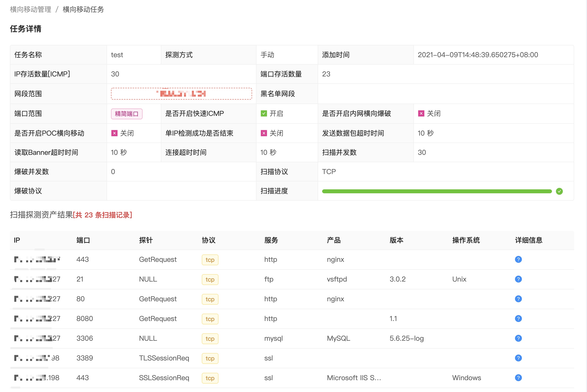
Task: Click the 精简端口 port range tag
Action: pos(127,114)
